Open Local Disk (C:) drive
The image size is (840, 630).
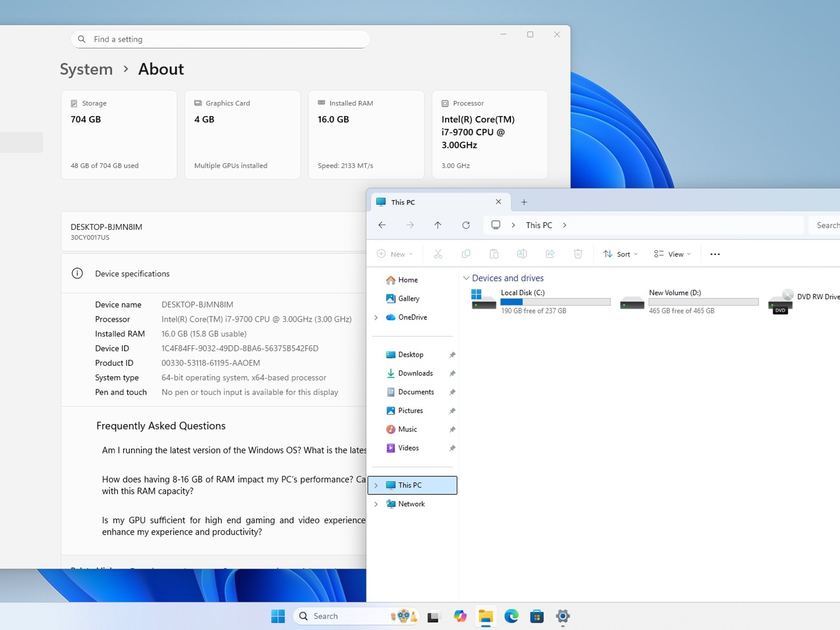click(x=541, y=301)
